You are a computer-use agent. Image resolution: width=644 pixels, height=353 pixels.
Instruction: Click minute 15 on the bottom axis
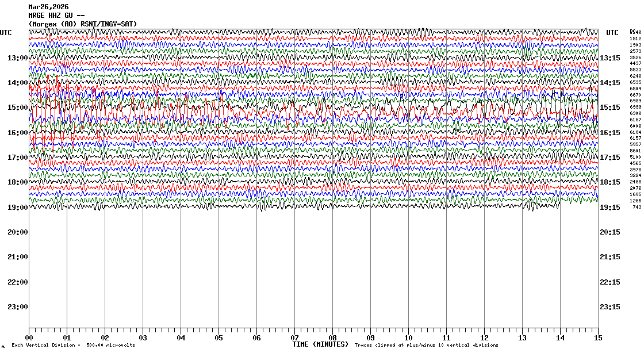[598, 338]
